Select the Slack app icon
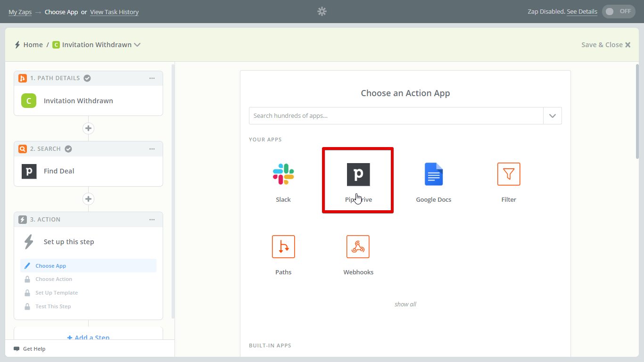The image size is (644, 362). pos(283,174)
